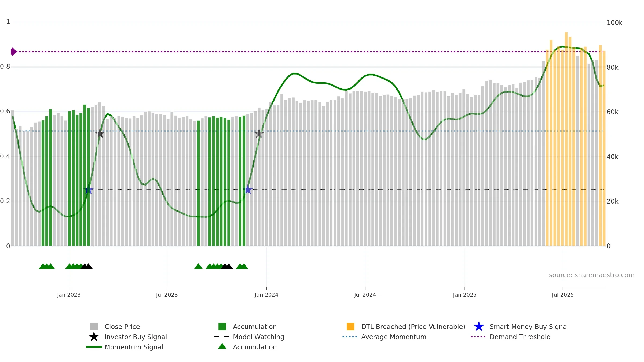The width and height of the screenshot is (644, 362).
Task: Click the single green accumulation triangle near Sep 2023
Action: click(x=198, y=266)
